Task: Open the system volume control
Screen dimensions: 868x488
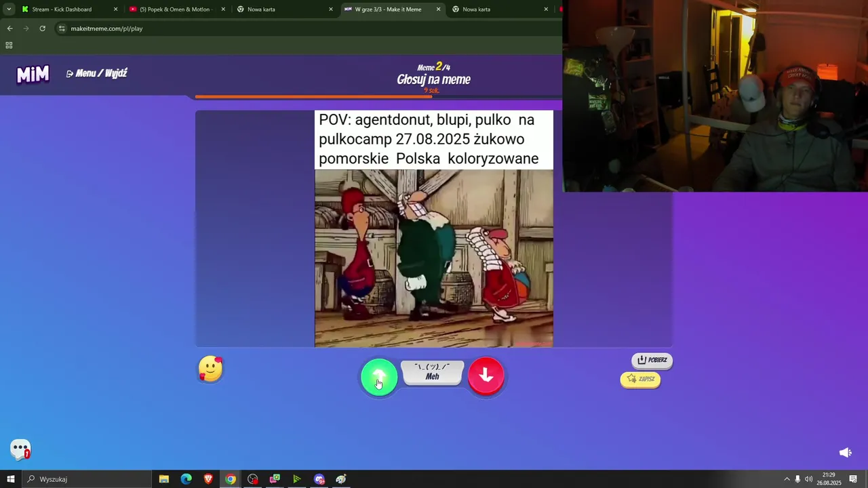Action: tap(808, 479)
